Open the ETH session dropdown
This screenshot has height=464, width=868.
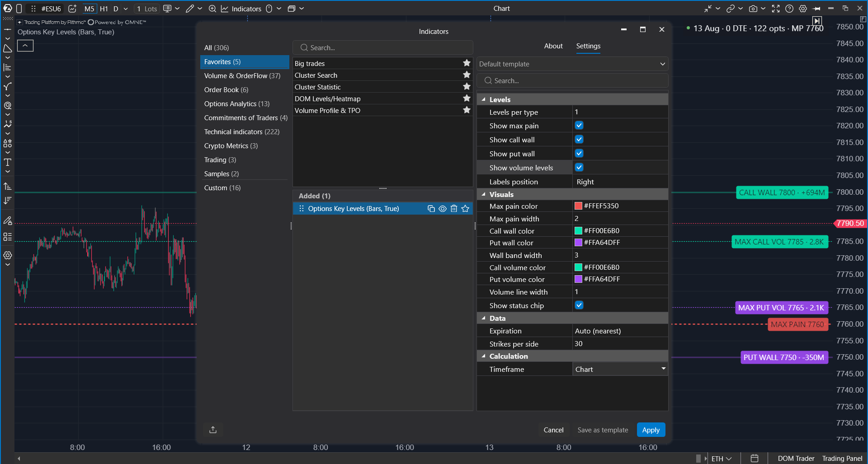[x=722, y=459]
